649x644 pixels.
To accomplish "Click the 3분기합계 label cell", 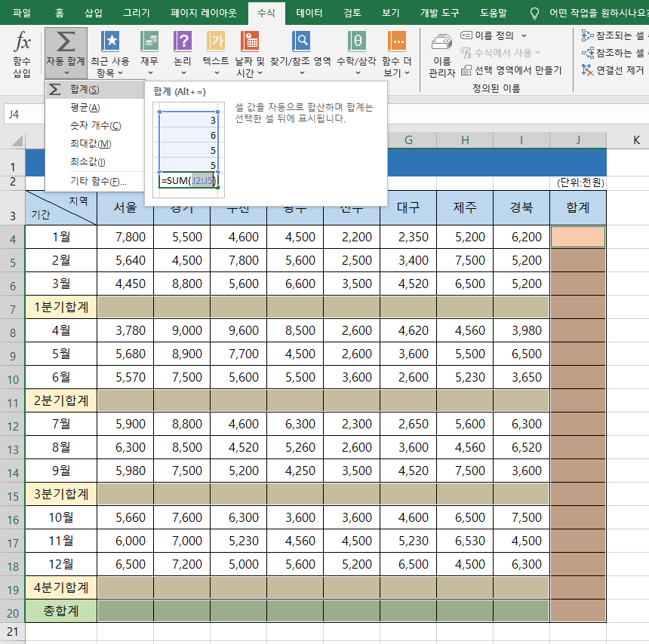I will coord(61,494).
